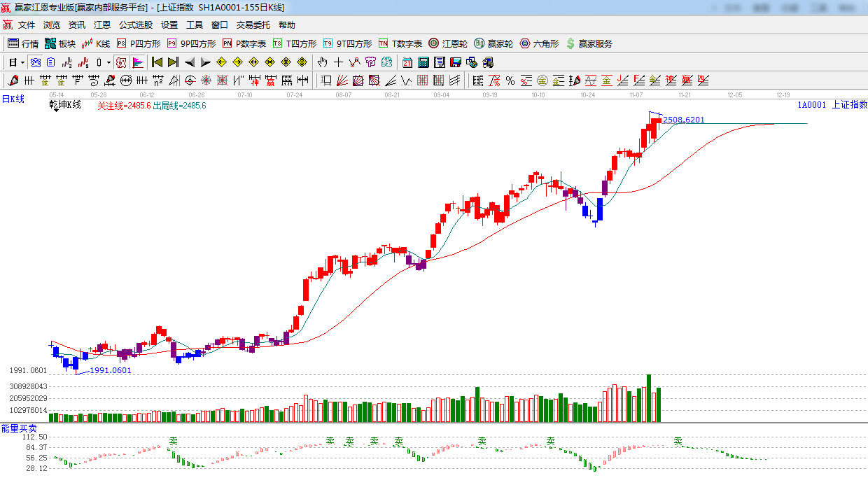Select the percent (%) retracement tool
The width and height of the screenshot is (868, 478).
[510, 80]
